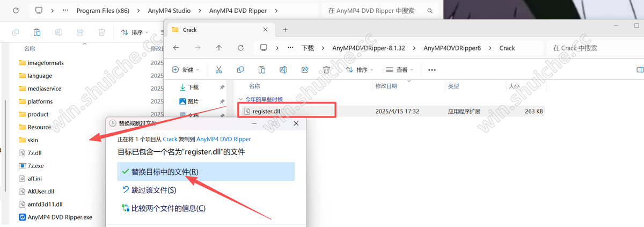644x227 pixels.
Task: Select 图片 in Crack navigation pane
Action: pyautogui.click(x=193, y=101)
